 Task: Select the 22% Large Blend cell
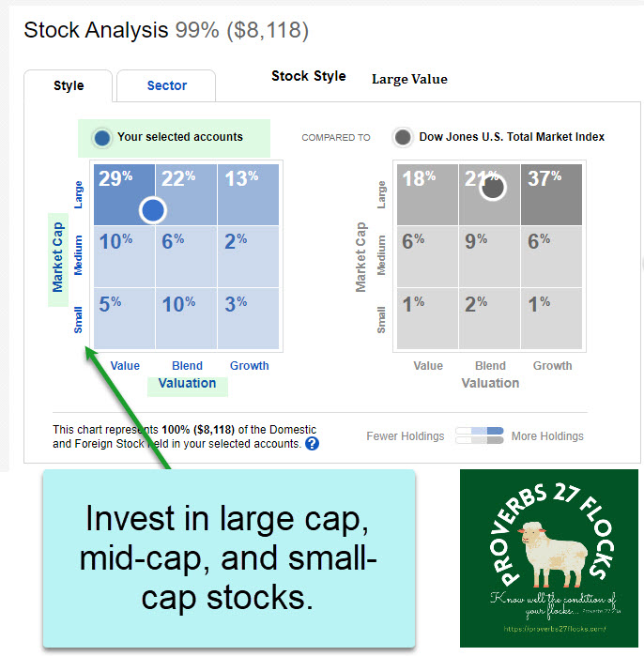(187, 194)
